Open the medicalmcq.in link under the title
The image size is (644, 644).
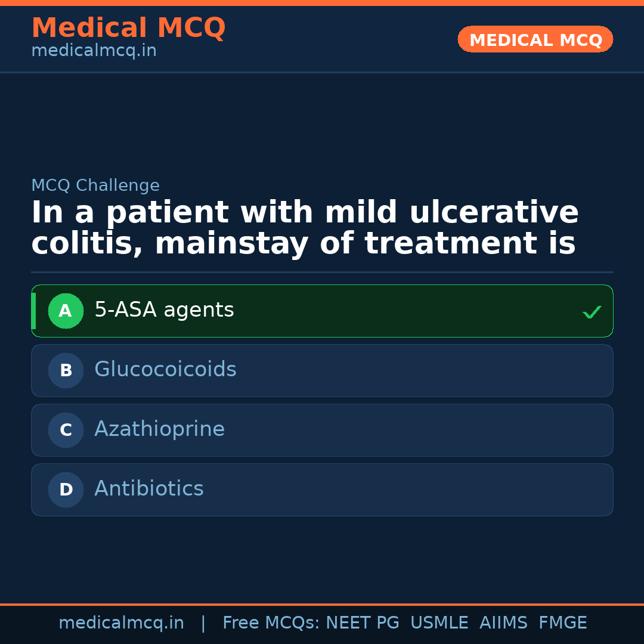(x=94, y=51)
